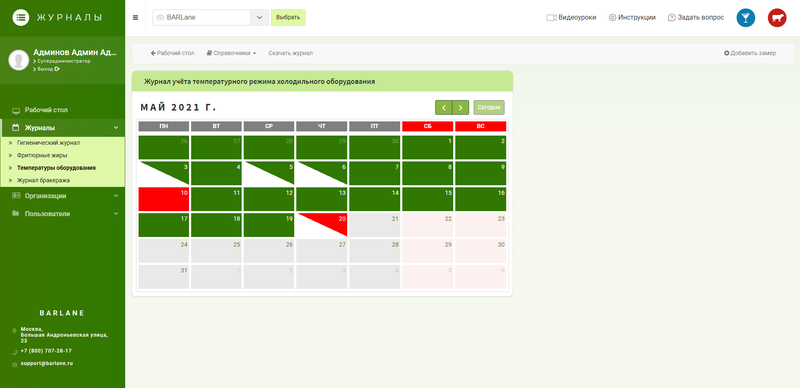This screenshot has height=388, width=800.
Task: Click the ID card icon beside Организации
Action: (x=16, y=196)
